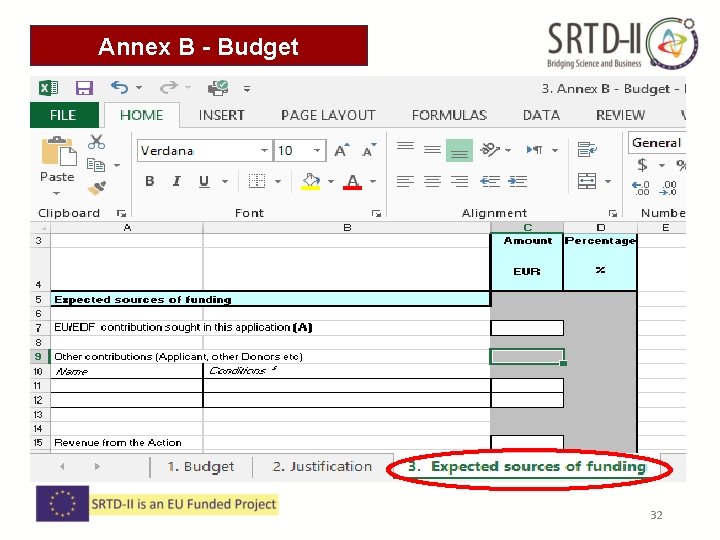Open the fill color palette arrow
The width and height of the screenshot is (720, 540).
point(331,181)
